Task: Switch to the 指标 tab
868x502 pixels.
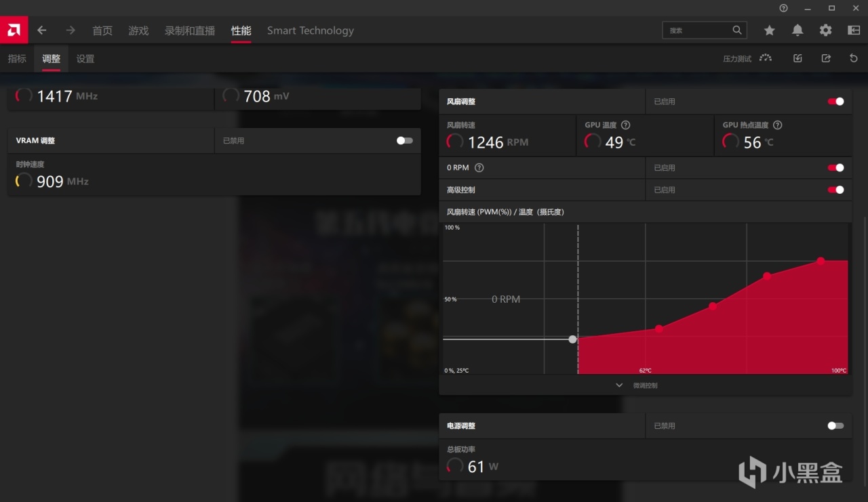Action: coord(17,59)
